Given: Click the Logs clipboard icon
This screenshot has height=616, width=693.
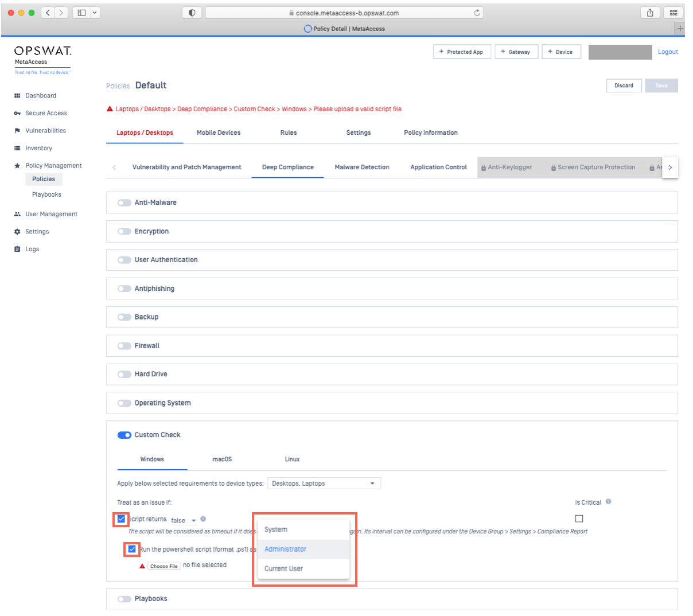Looking at the screenshot, I should [x=17, y=249].
